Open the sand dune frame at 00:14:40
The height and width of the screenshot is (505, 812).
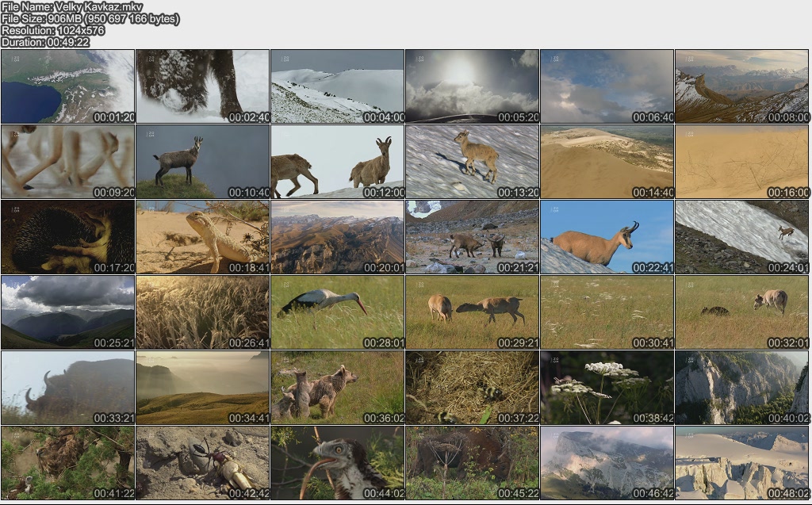coord(607,162)
